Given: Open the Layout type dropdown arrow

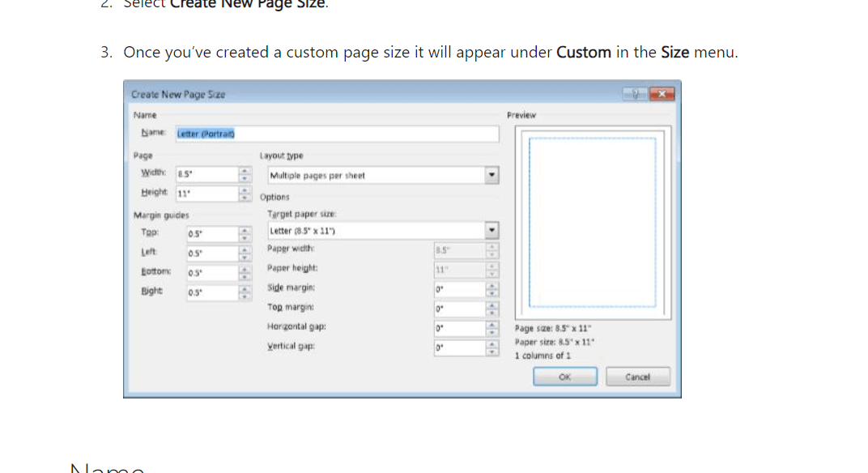Looking at the screenshot, I should coord(491,175).
